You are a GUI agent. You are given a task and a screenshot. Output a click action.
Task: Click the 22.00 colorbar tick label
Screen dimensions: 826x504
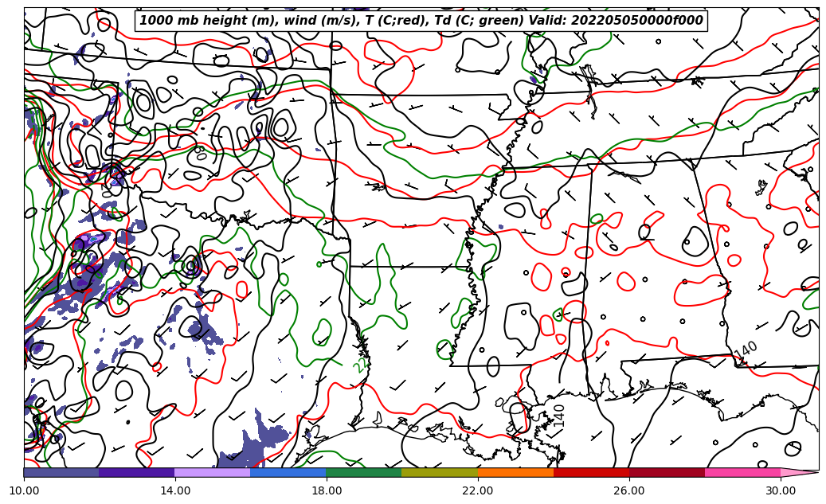[x=478, y=490]
